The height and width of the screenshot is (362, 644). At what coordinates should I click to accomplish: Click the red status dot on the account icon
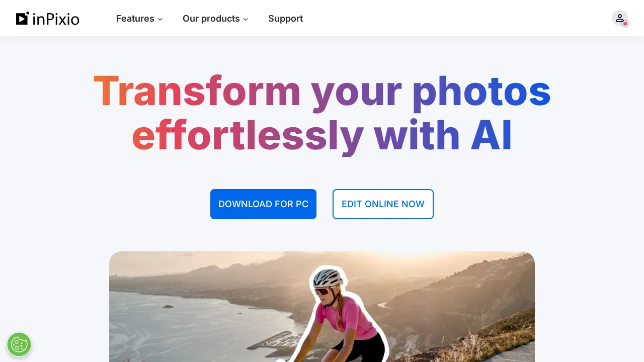625,24
